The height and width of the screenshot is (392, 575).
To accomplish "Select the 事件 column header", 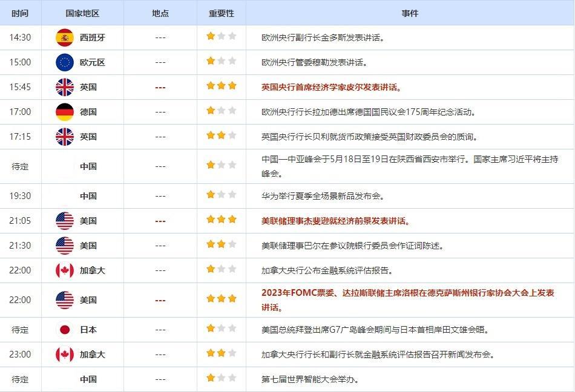I will click(410, 13).
